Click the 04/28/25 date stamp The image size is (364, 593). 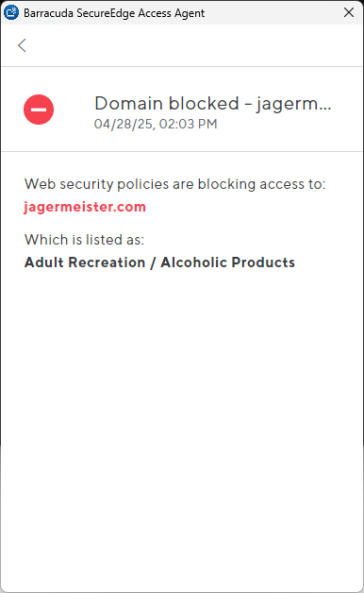click(124, 124)
